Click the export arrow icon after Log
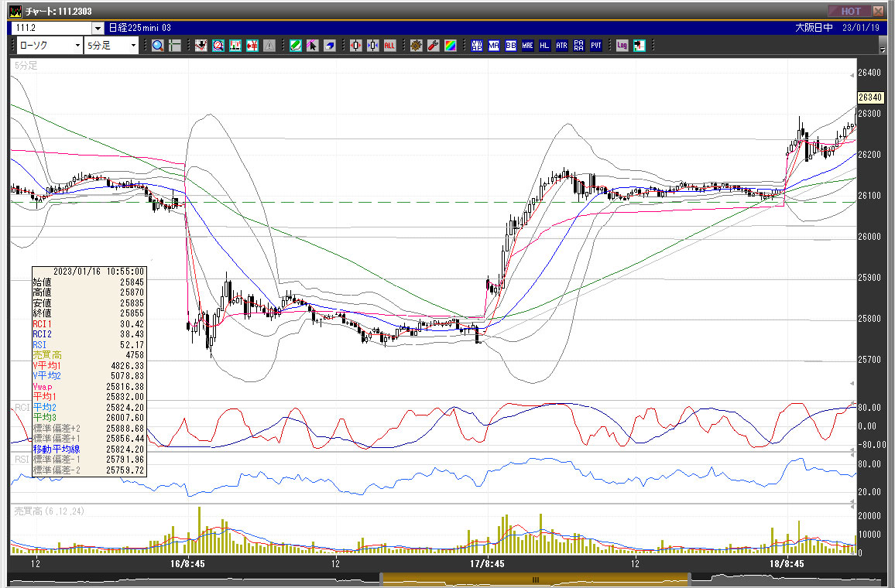895x588 pixels. pyautogui.click(x=640, y=46)
